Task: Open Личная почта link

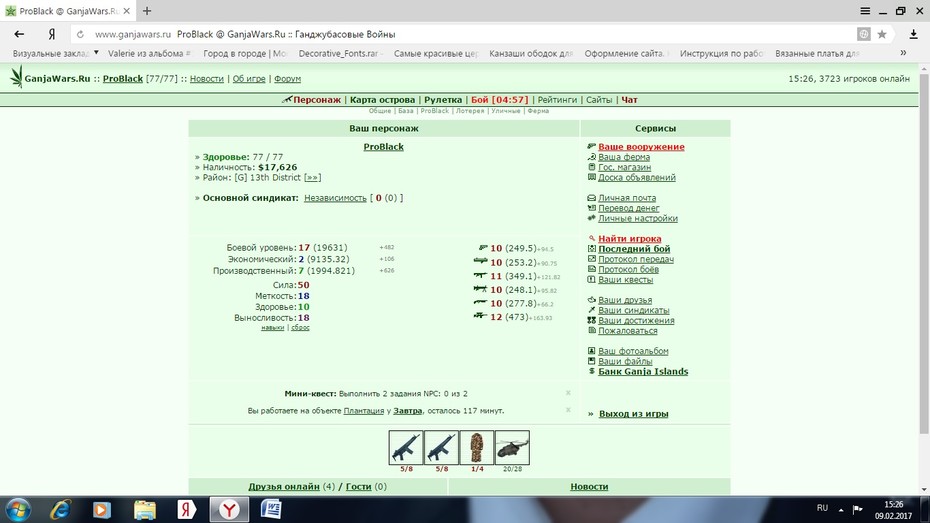Action: [x=627, y=197]
